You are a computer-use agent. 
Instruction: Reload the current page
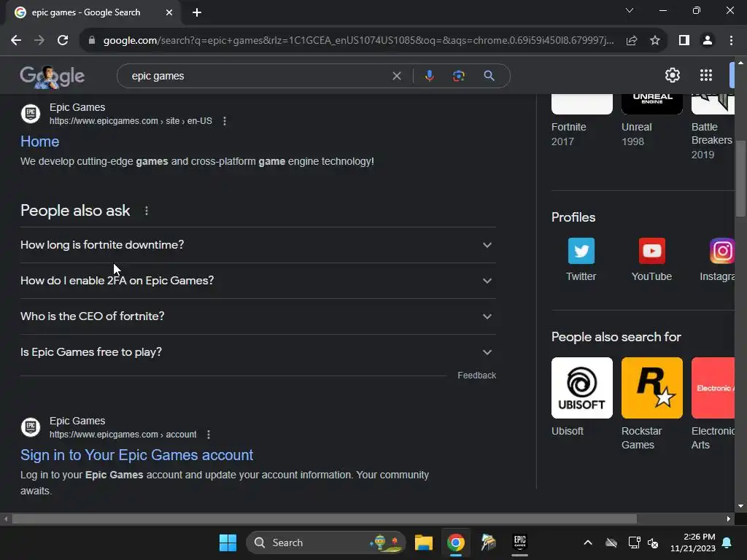63,41
